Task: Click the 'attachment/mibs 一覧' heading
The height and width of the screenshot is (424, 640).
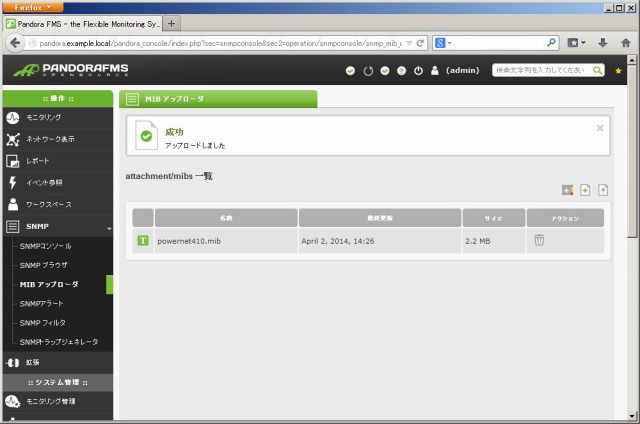Action: (x=169, y=176)
